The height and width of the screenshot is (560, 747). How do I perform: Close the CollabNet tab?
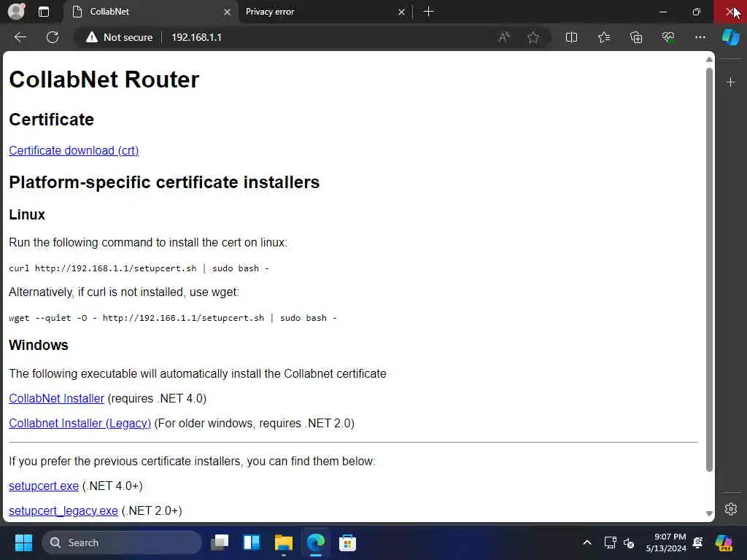(x=228, y=12)
